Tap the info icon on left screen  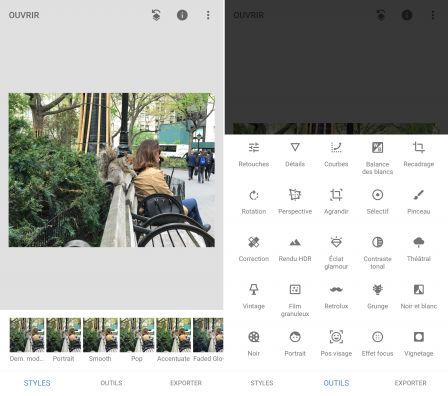pos(182,15)
